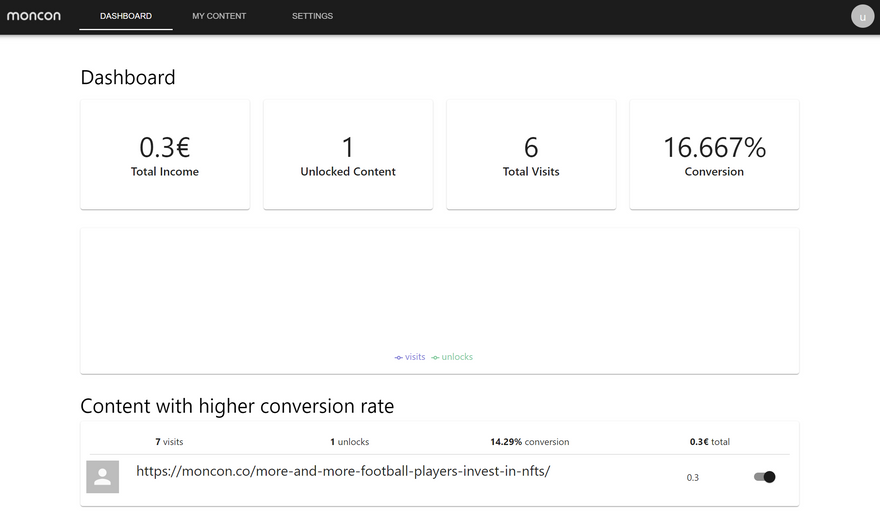Screen dimensions: 880x514
Task: Click the moncon logo
Action: coord(34,16)
